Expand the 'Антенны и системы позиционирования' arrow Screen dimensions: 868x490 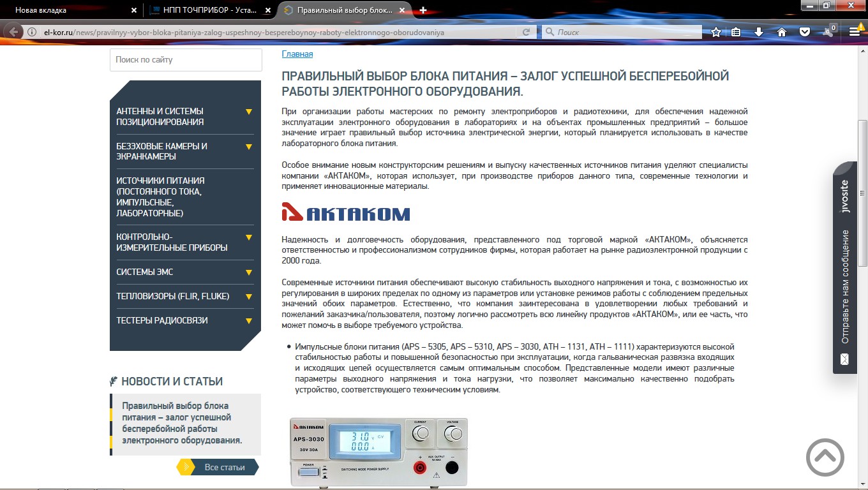point(249,112)
